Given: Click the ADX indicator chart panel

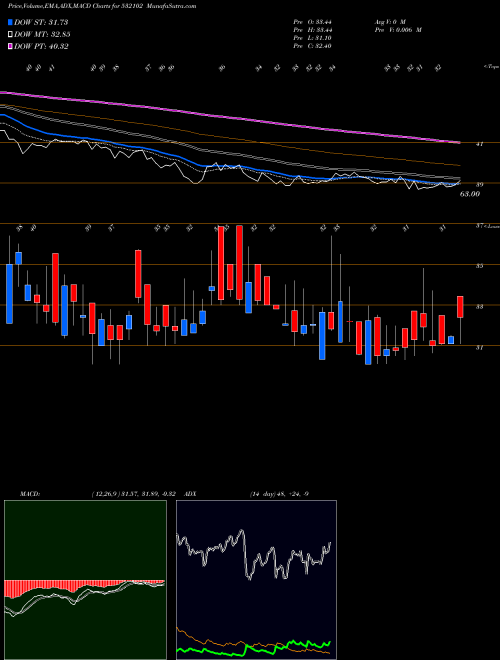Looking at the screenshot, I should 256,580.
